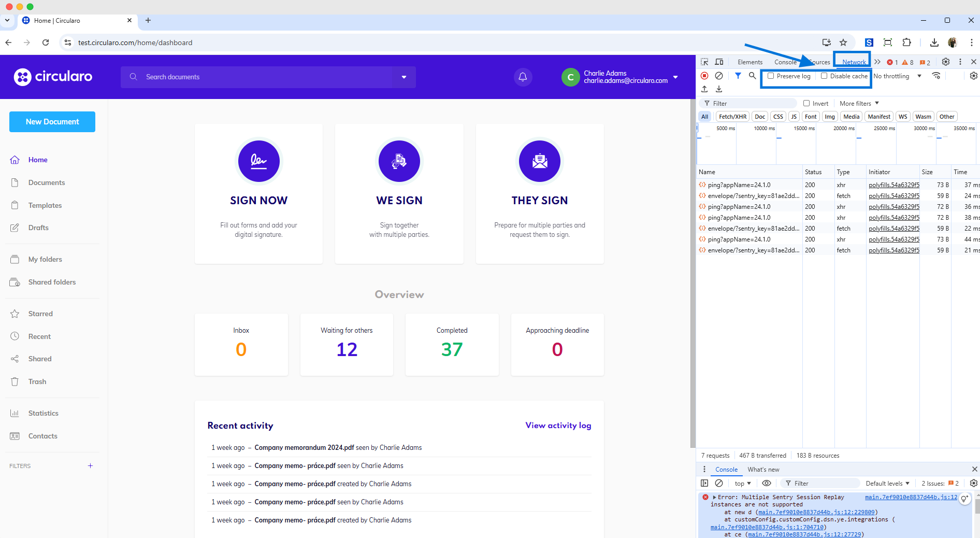
Task: Open the View activity log link
Action: (558, 425)
